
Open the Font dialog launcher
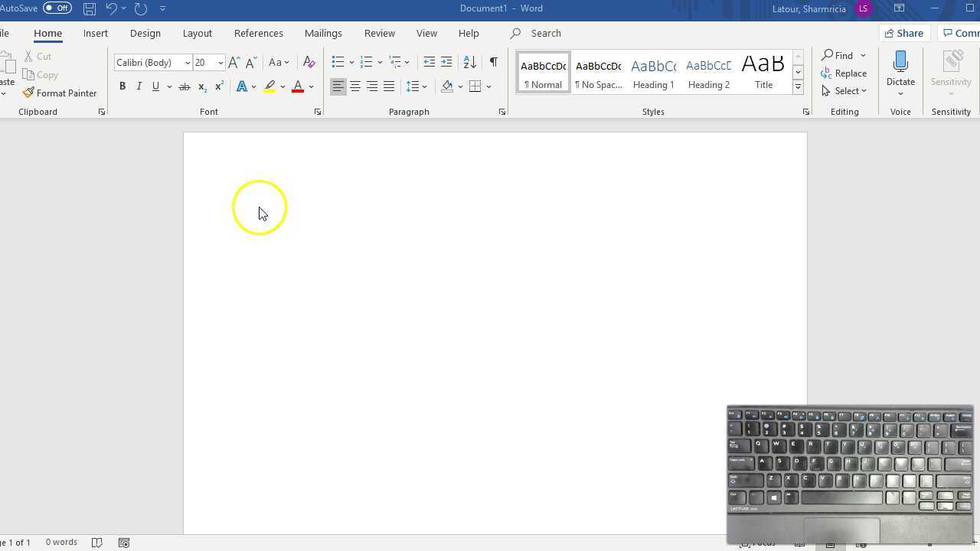pos(318,112)
